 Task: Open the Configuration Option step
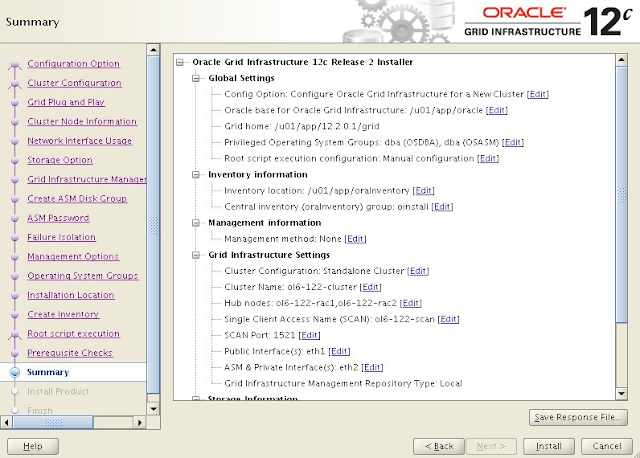click(x=73, y=64)
